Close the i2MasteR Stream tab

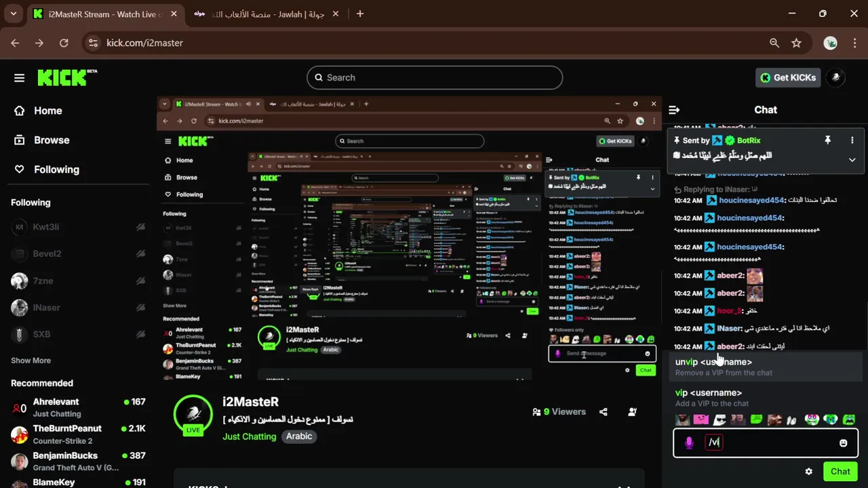coord(172,14)
